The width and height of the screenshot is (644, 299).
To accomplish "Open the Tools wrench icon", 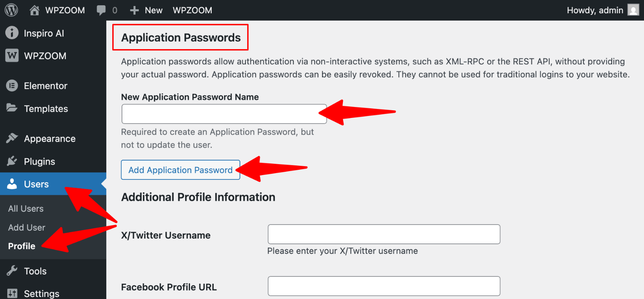I will pyautogui.click(x=11, y=271).
